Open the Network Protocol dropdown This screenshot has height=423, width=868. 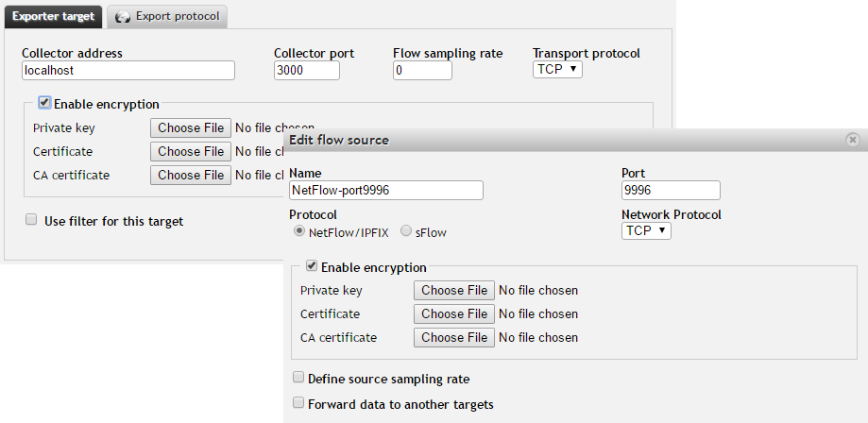646,231
